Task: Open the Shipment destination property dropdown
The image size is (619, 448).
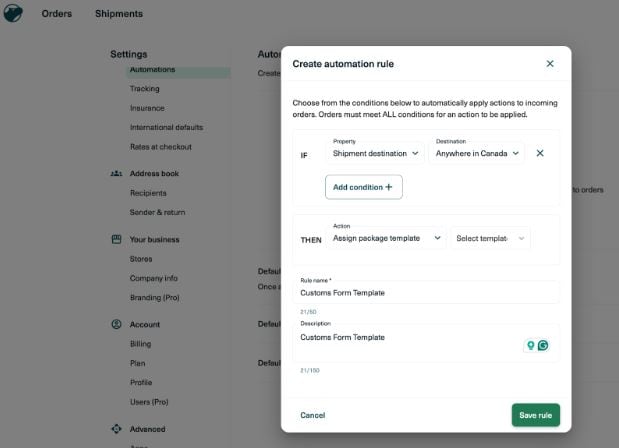Action: [376, 153]
